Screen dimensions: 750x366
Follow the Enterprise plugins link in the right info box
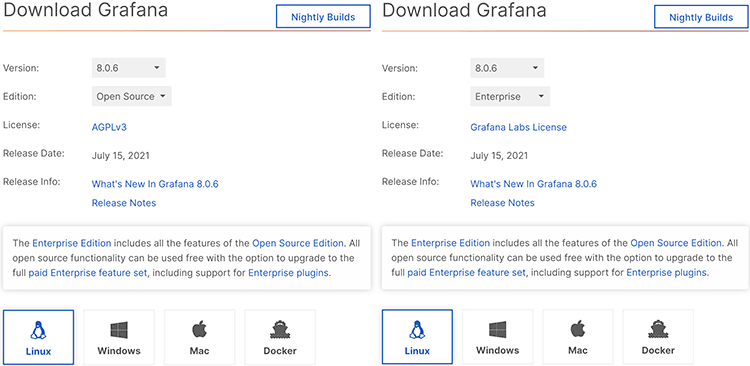[x=667, y=273]
